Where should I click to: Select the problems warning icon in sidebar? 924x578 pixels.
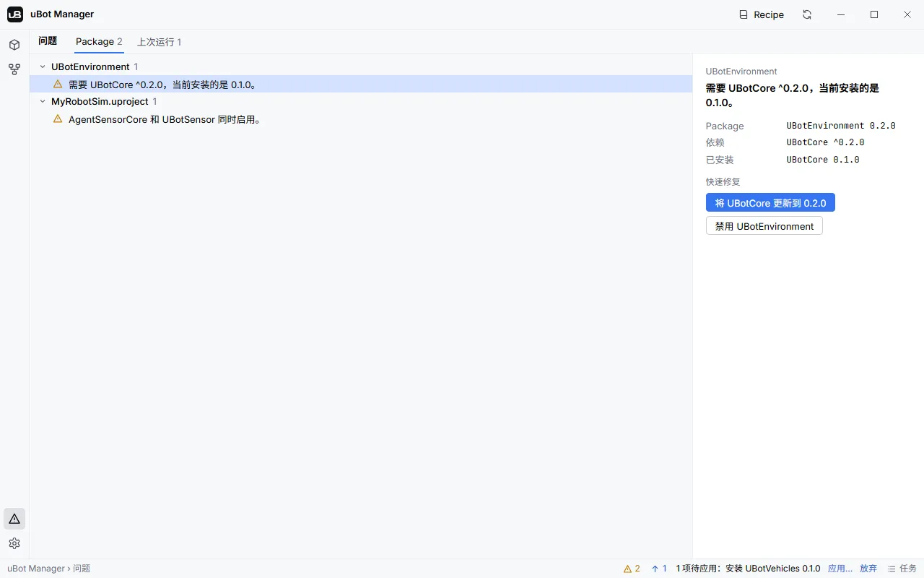14,519
